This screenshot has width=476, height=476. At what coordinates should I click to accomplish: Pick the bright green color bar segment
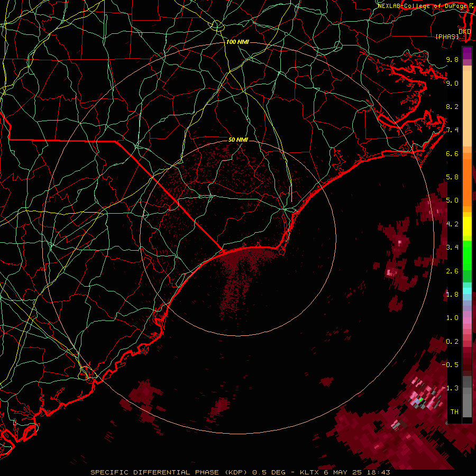(x=467, y=255)
